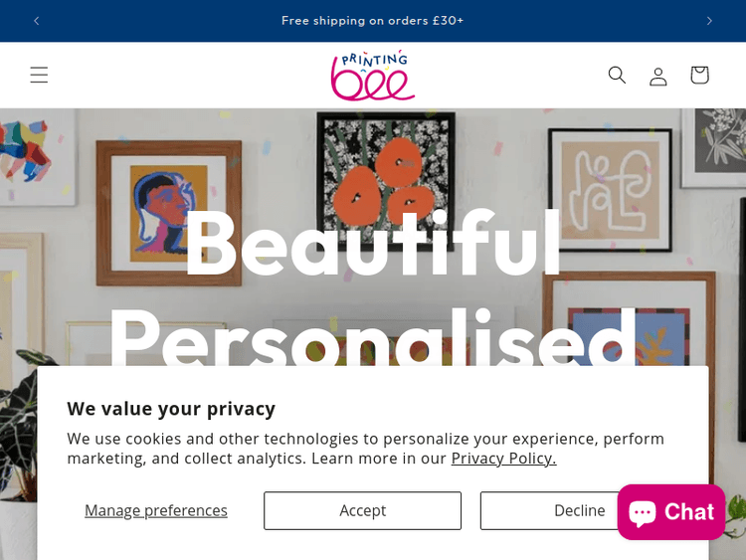Show previous announcement with left arrow
Screen dimensions: 746x560
[x=37, y=21]
